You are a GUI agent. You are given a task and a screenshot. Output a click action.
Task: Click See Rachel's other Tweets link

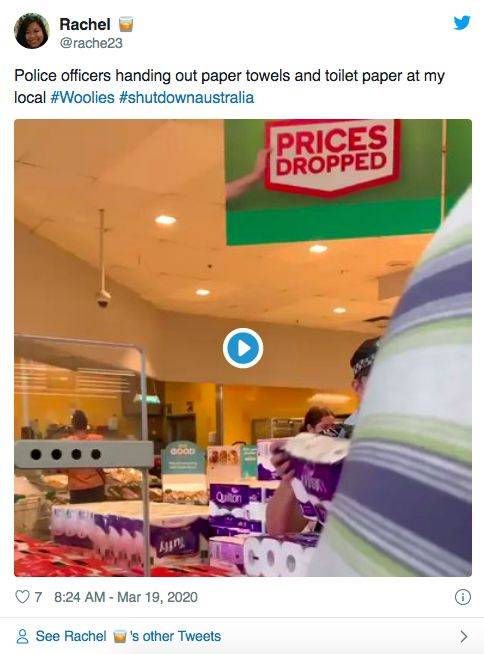tap(128, 636)
